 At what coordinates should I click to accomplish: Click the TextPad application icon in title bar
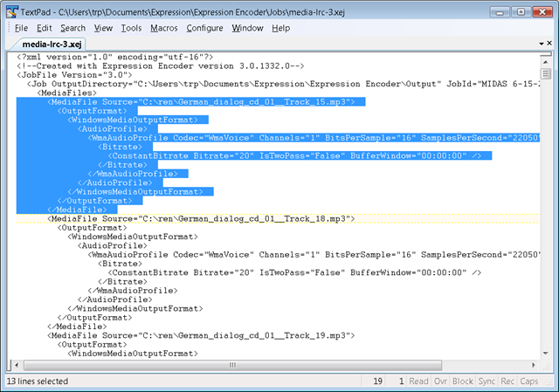[x=12, y=11]
